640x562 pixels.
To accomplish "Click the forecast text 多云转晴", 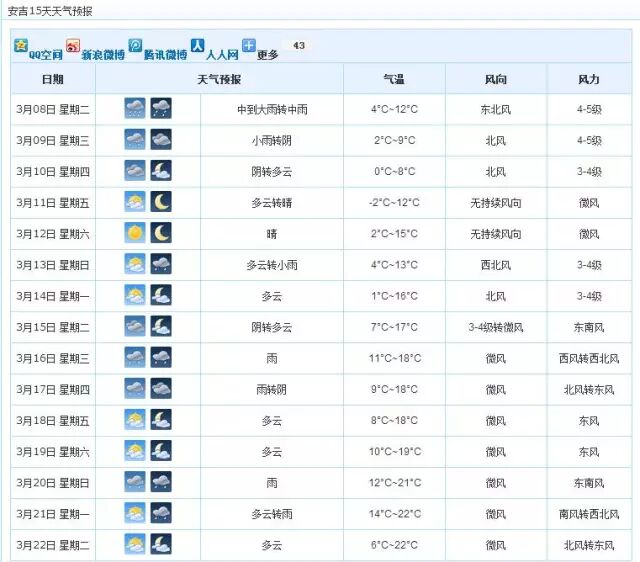I will (272, 203).
